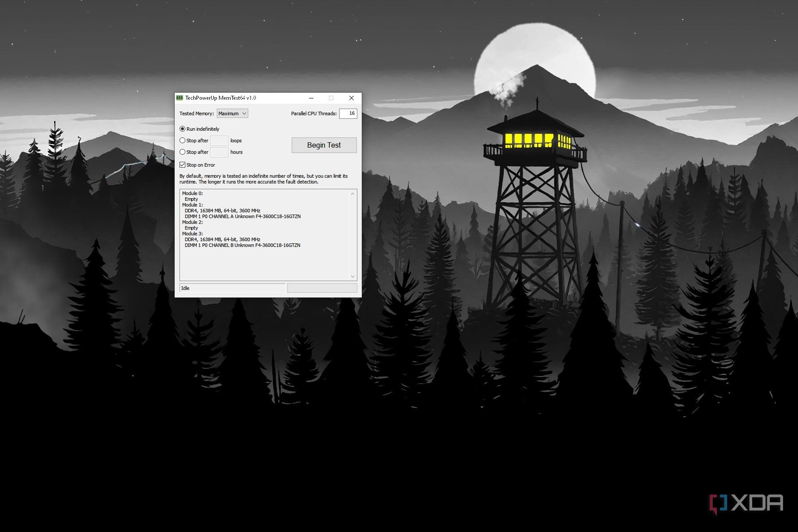Image resolution: width=798 pixels, height=532 pixels.
Task: Focus the Parallel CPU Threads field
Action: pyautogui.click(x=348, y=113)
